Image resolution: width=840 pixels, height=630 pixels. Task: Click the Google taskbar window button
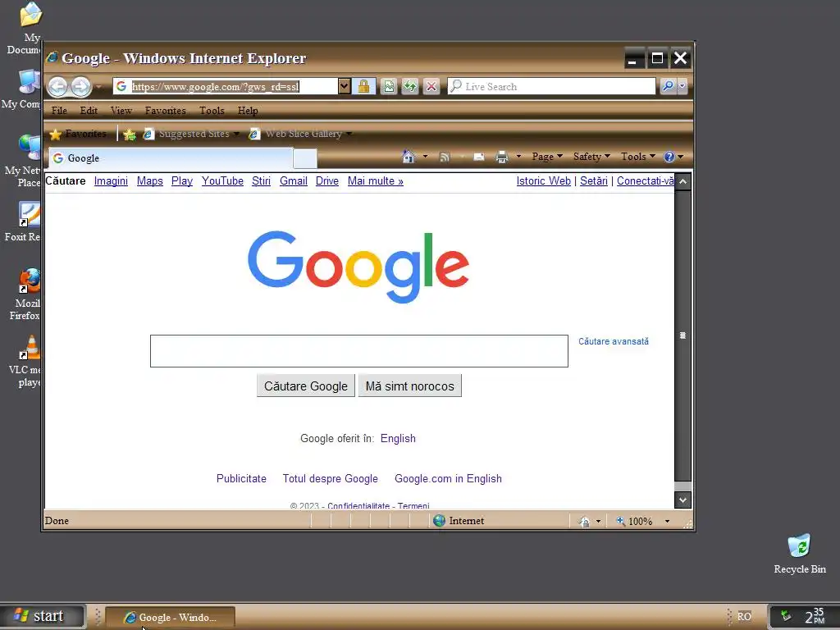coord(171,617)
